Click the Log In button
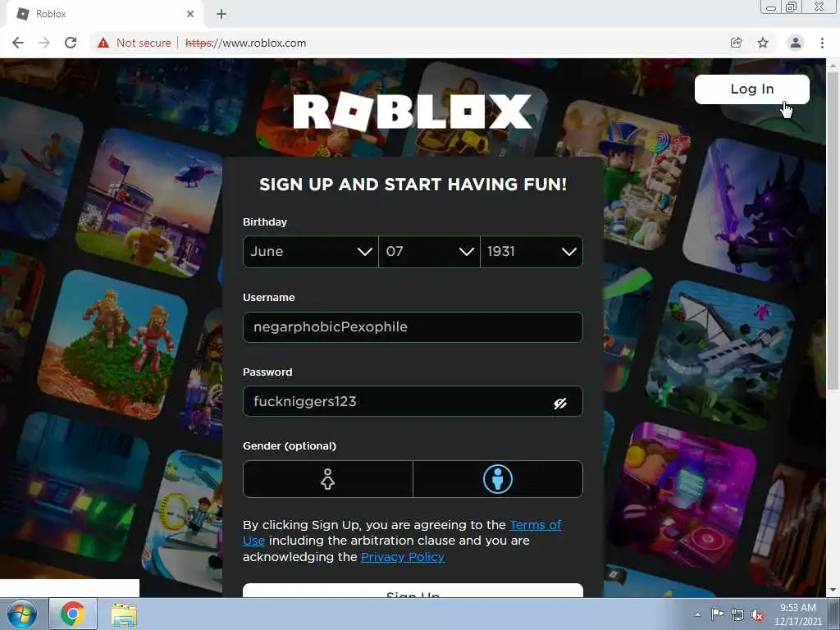The height and width of the screenshot is (630, 840). click(752, 89)
